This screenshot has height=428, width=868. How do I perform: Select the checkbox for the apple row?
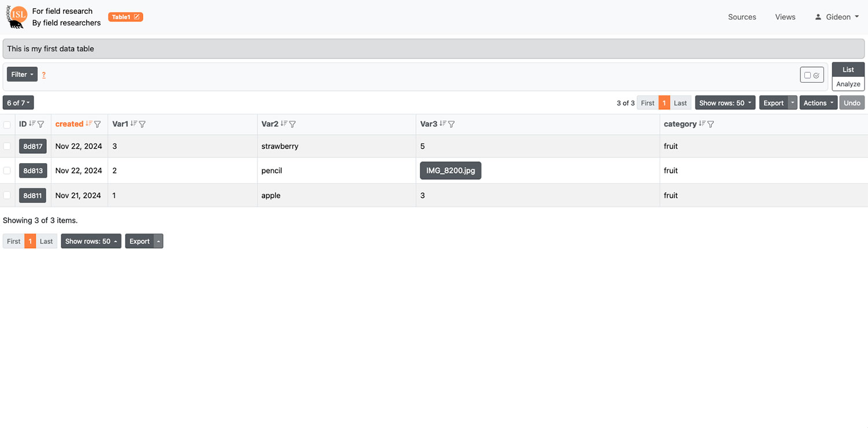7,195
